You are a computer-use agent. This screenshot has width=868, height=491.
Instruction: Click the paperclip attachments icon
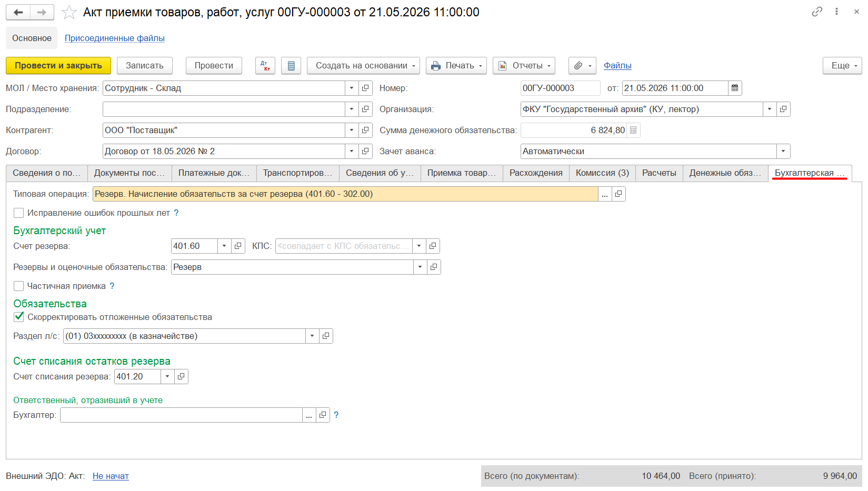pyautogui.click(x=582, y=66)
